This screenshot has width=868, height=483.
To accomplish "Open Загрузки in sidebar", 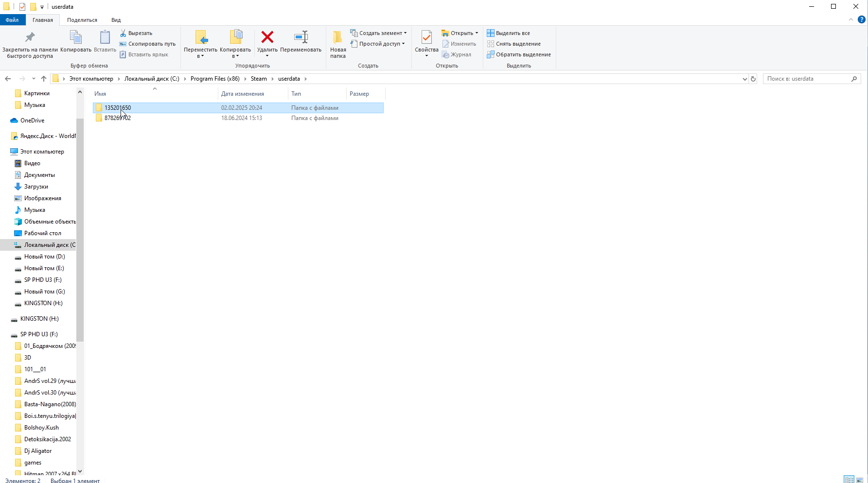I will point(36,187).
